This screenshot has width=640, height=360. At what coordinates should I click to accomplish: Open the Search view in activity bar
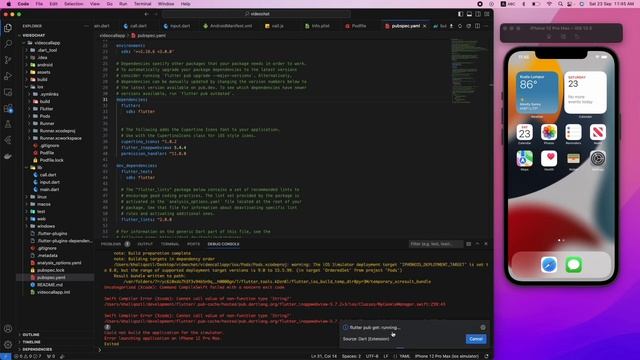coord(8,44)
